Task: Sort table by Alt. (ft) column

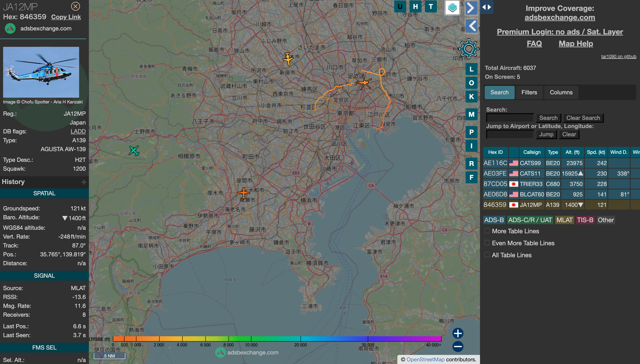Action: coord(572,152)
